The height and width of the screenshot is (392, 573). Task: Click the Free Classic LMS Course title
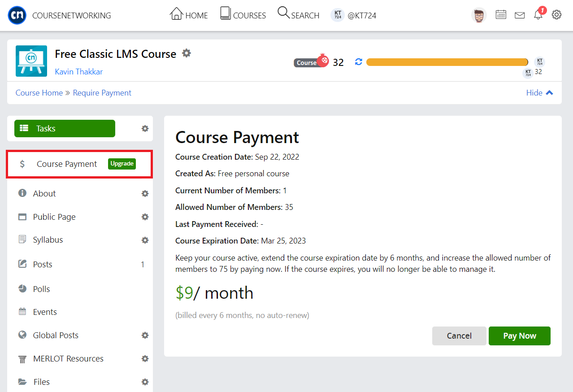tap(115, 54)
